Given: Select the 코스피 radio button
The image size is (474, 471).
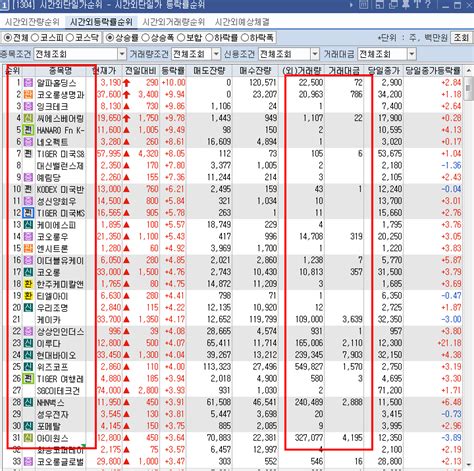Looking at the screenshot, I should [35, 38].
